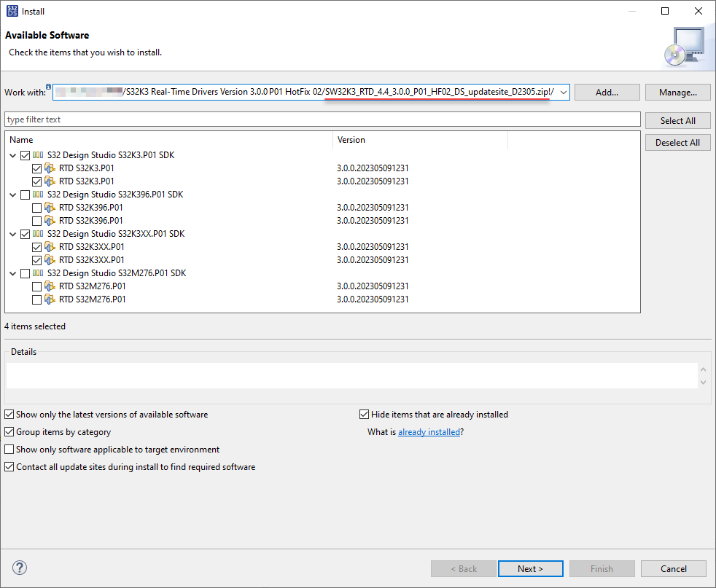Screen dimensions: 716x588
Task: Open the already installed link
Action: click(429, 432)
